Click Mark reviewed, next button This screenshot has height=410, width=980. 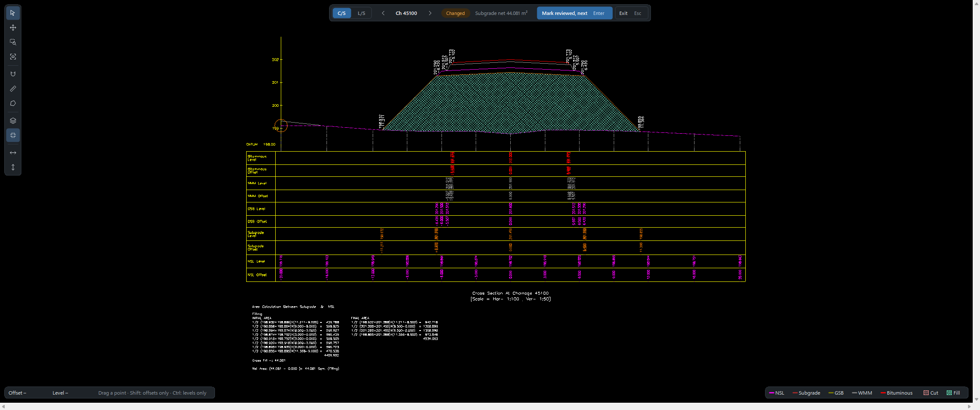point(574,13)
